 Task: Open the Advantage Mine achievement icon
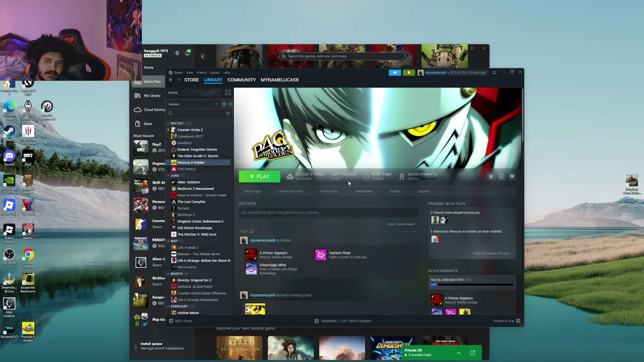coord(251,269)
